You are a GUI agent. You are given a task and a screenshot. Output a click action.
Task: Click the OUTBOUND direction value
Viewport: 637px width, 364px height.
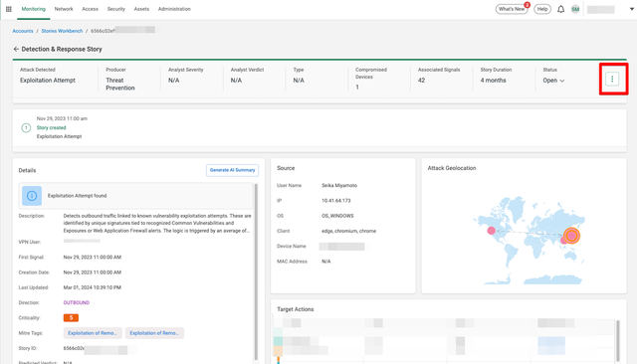tap(77, 302)
